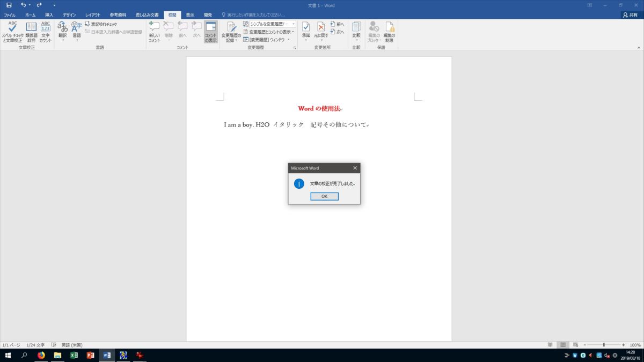Viewport: 644px width, 362px height.
Task: Expand 変更履歴とコメントの表示 options
Action: [x=268, y=32]
